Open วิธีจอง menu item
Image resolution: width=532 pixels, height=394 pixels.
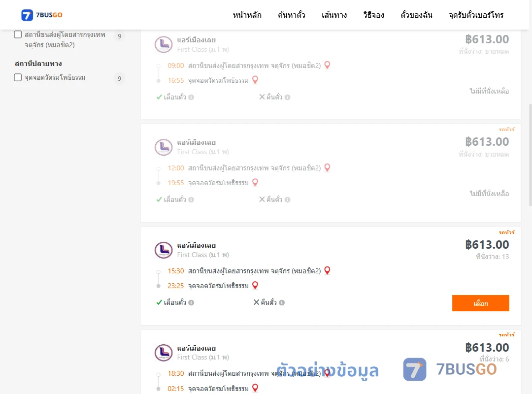[373, 15]
